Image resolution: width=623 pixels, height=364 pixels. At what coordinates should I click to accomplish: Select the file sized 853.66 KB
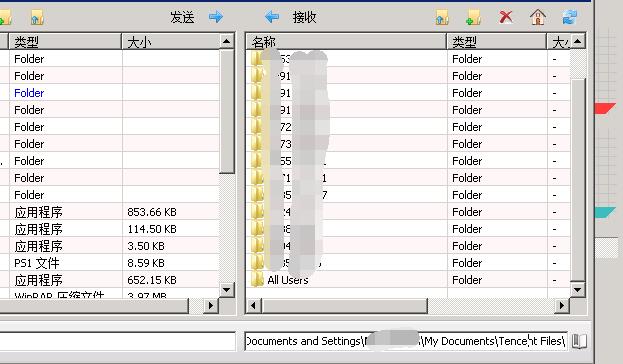click(x=152, y=212)
